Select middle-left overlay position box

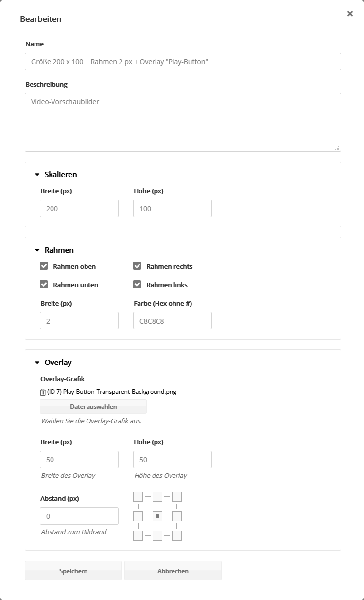point(138,516)
